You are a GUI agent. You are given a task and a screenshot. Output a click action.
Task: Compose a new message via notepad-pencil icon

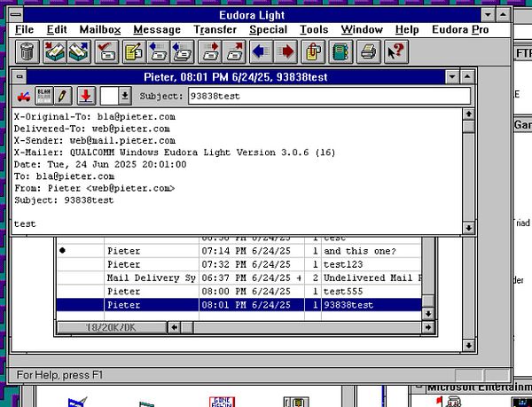(134, 52)
